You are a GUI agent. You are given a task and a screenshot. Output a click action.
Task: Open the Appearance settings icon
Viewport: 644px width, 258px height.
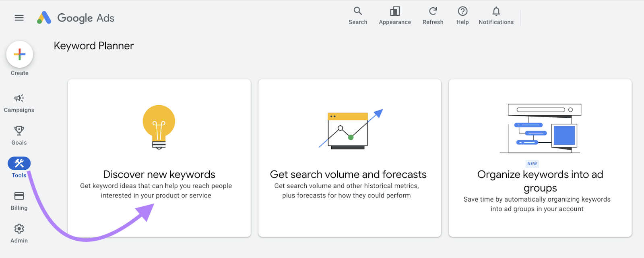coord(395,11)
